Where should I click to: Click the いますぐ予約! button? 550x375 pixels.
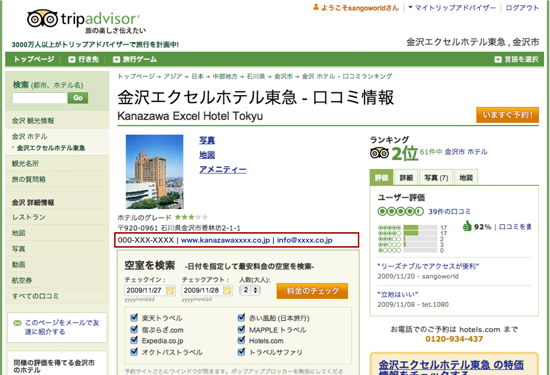coord(508,115)
